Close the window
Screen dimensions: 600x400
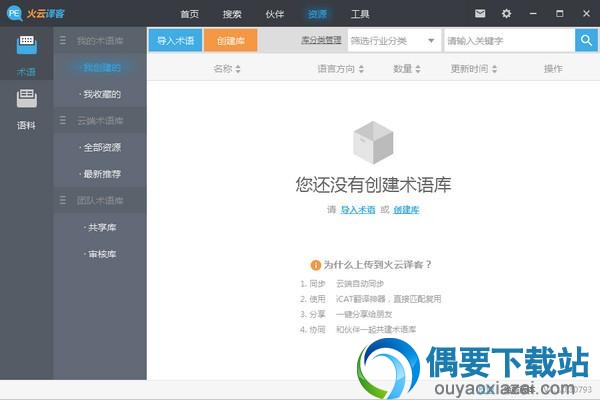(x=586, y=14)
